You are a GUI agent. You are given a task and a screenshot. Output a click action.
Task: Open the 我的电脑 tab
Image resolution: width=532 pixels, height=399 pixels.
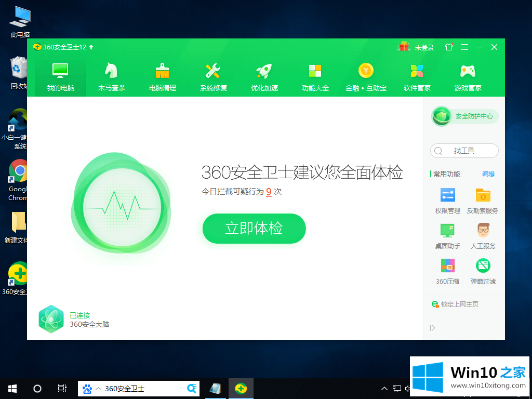[60, 77]
